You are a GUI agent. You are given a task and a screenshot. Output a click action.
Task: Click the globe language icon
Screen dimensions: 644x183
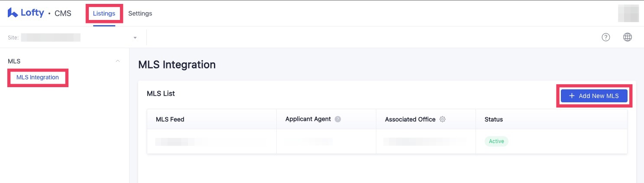(627, 37)
